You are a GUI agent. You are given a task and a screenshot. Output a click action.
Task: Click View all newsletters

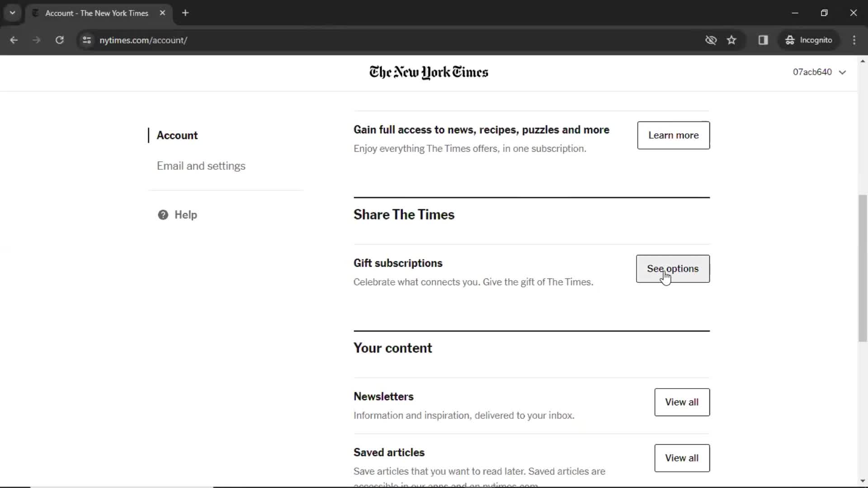pyautogui.click(x=683, y=403)
